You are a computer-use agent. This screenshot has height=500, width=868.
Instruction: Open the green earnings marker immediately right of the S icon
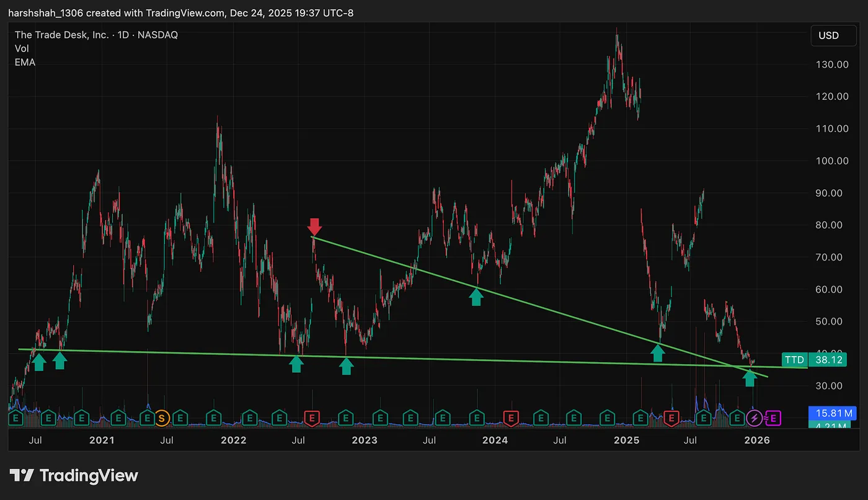pos(180,418)
